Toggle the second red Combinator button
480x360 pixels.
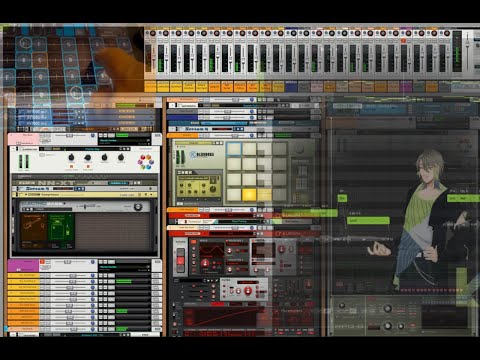[88, 166]
